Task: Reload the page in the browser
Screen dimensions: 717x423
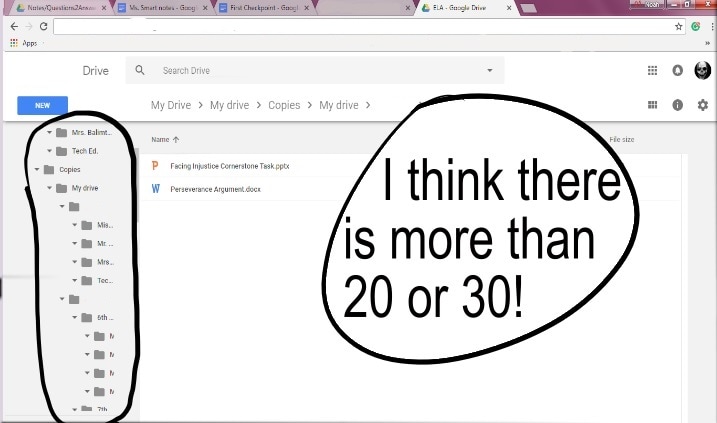Action: pyautogui.click(x=43, y=27)
